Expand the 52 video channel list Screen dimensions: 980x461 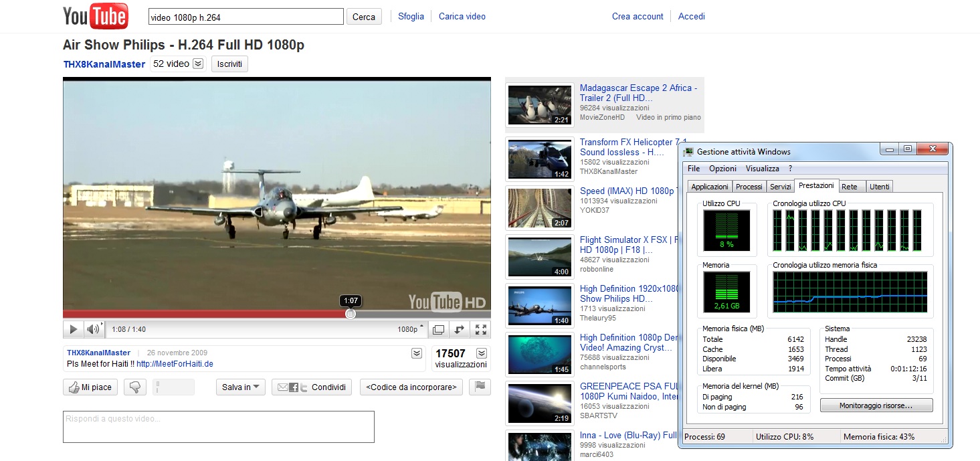(x=198, y=64)
